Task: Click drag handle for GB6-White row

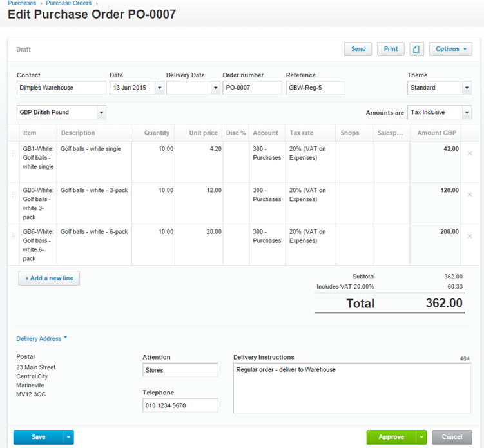Action: (x=14, y=236)
